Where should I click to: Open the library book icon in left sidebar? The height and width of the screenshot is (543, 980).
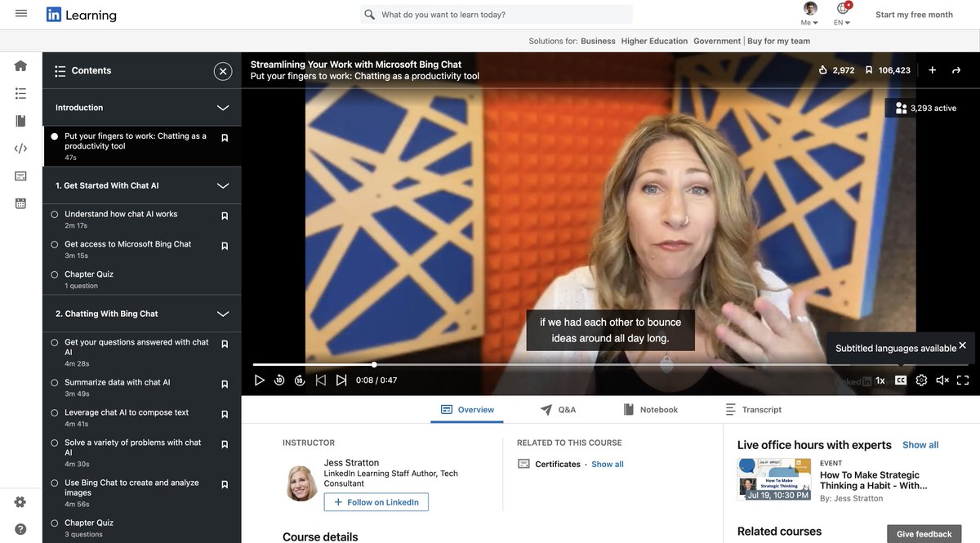click(x=21, y=121)
